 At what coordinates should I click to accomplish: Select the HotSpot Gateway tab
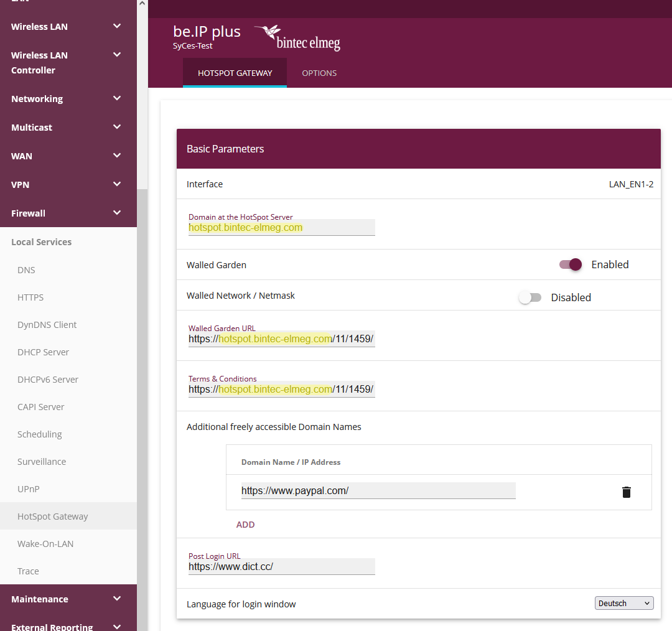pos(235,73)
